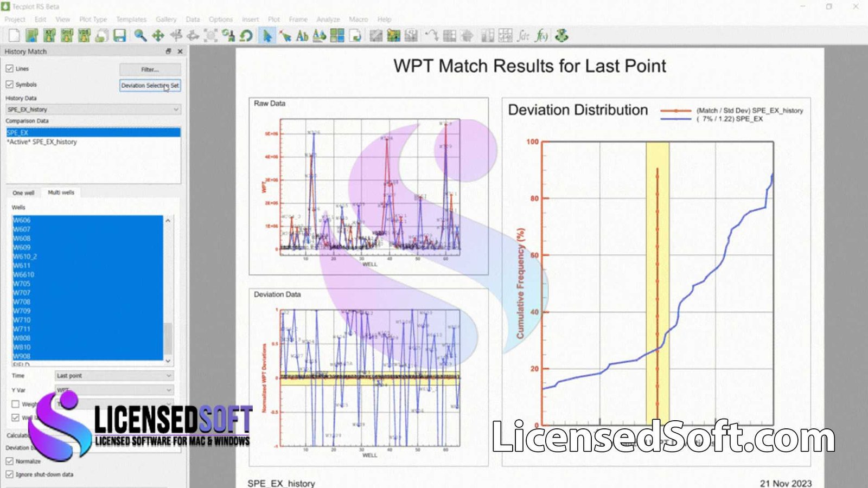This screenshot has height=488, width=868.
Task: Click the Deviation Data plot frame
Action: 368,377
